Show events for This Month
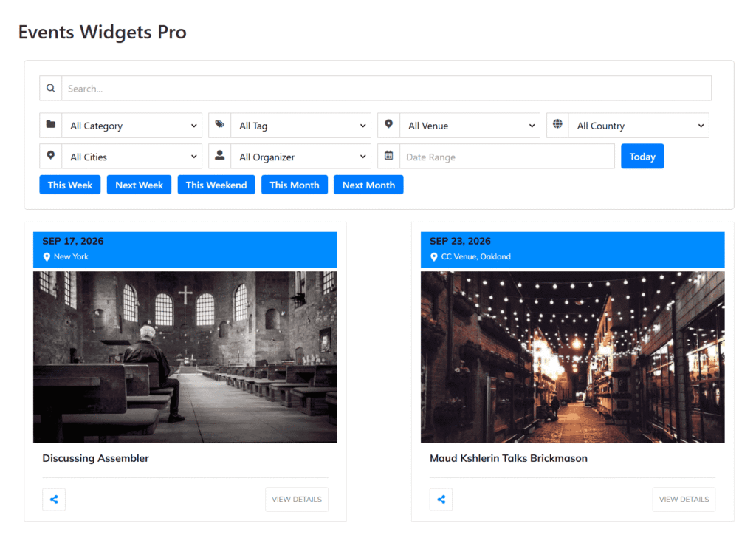This screenshot has width=756, height=535. pyautogui.click(x=295, y=185)
